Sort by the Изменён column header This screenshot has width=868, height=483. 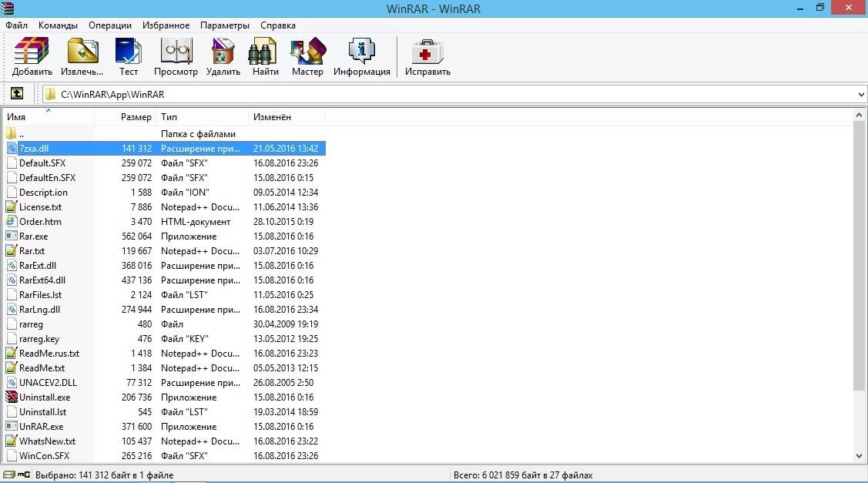287,117
